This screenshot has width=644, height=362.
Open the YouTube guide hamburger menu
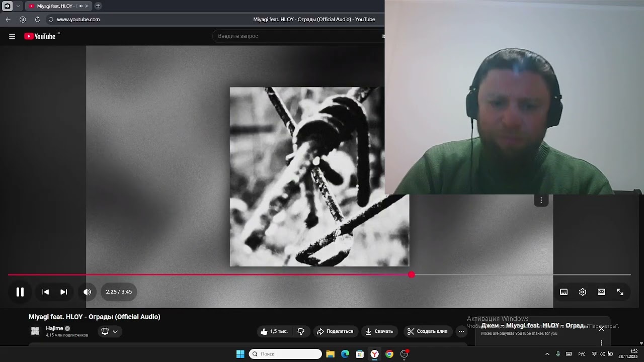(12, 36)
